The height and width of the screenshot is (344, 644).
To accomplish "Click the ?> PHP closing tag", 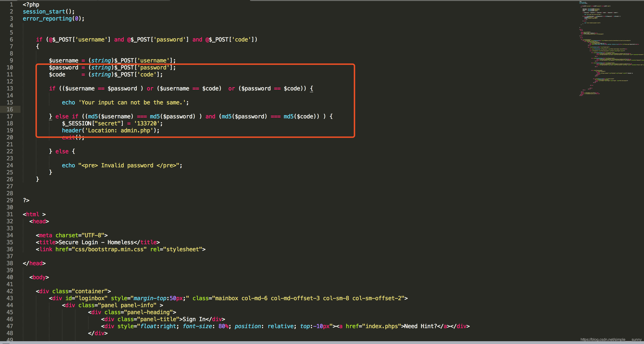I will [x=26, y=200].
